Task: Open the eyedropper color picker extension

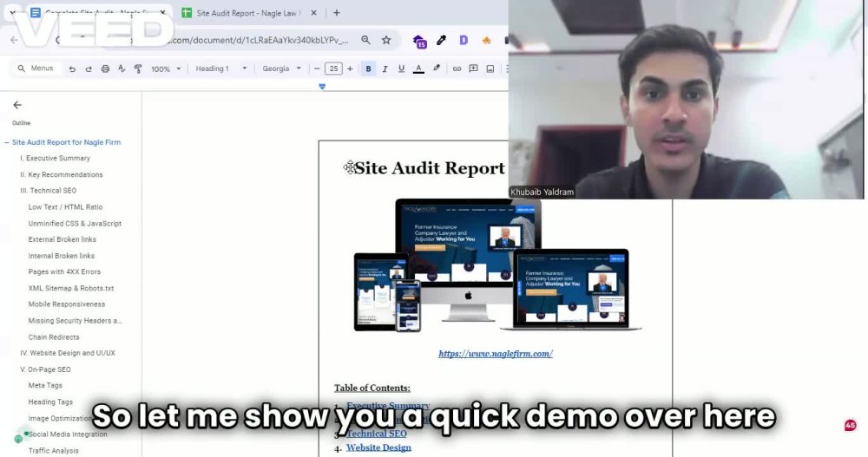Action: 441,40
